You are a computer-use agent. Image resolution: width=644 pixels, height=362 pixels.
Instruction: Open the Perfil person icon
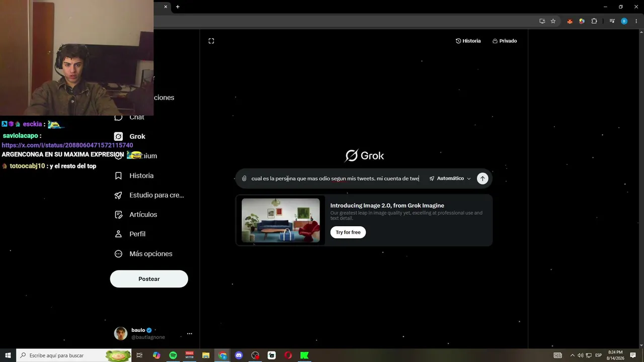[118, 234]
